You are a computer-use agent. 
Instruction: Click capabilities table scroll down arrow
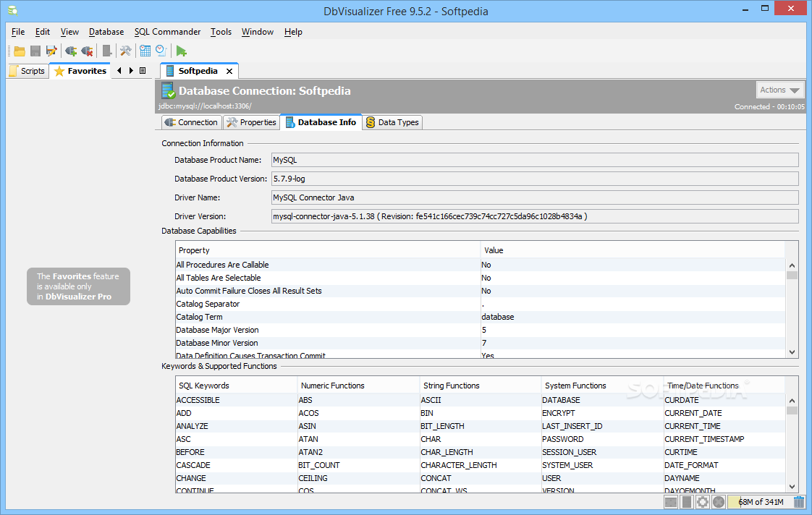(x=792, y=352)
